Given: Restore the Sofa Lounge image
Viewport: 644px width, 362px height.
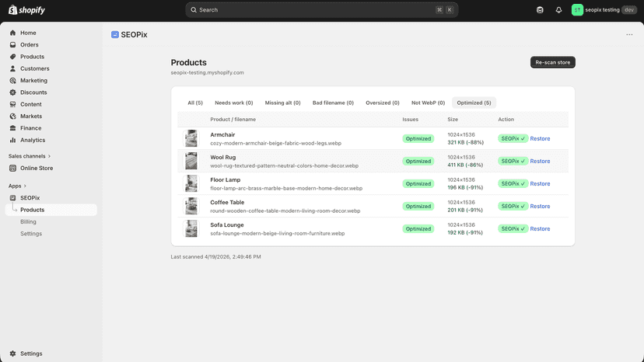Looking at the screenshot, I should (x=540, y=229).
